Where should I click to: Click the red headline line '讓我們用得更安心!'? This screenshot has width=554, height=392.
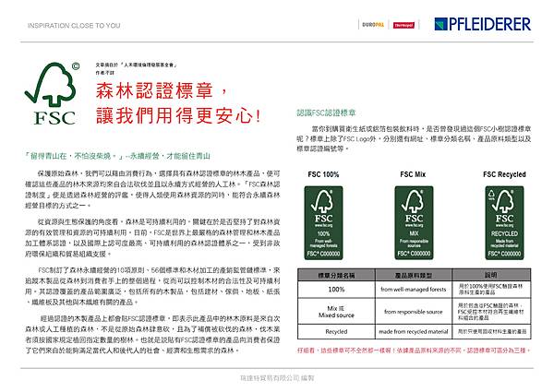coord(178,115)
